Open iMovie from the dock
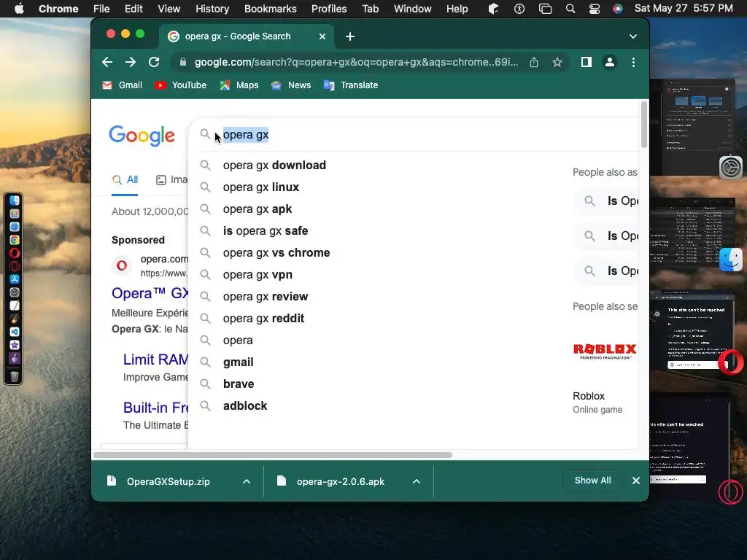 pyautogui.click(x=15, y=345)
